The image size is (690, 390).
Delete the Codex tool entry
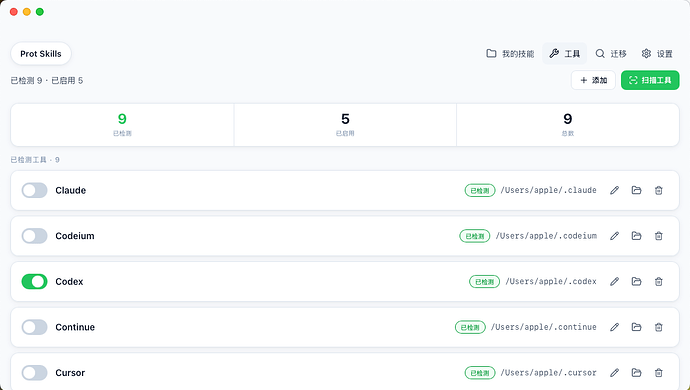coord(658,281)
